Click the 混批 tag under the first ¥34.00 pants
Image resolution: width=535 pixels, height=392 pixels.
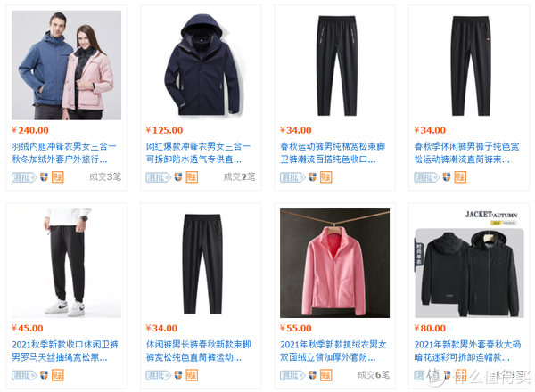coord(292,177)
